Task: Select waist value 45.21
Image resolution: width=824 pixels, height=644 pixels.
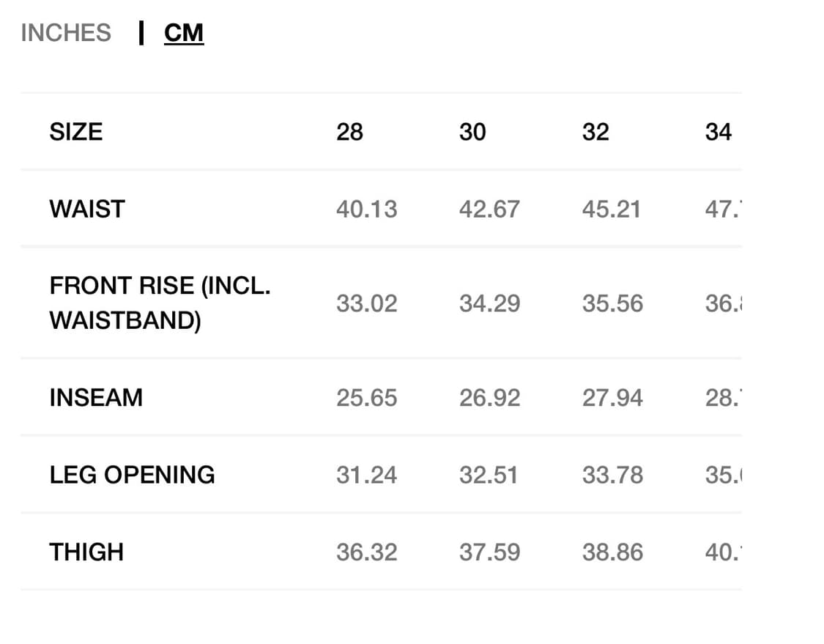Action: [612, 210]
